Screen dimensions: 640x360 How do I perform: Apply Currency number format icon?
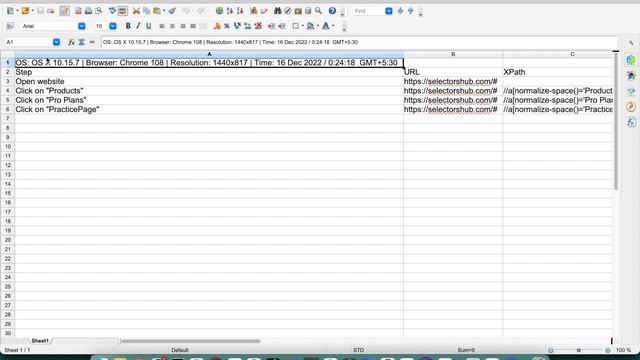[x=217, y=26]
